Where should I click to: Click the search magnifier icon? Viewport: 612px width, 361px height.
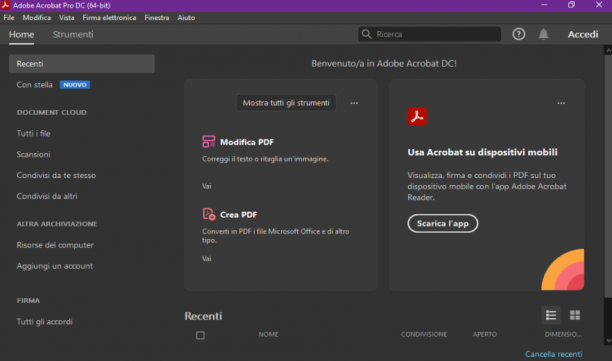coord(366,34)
